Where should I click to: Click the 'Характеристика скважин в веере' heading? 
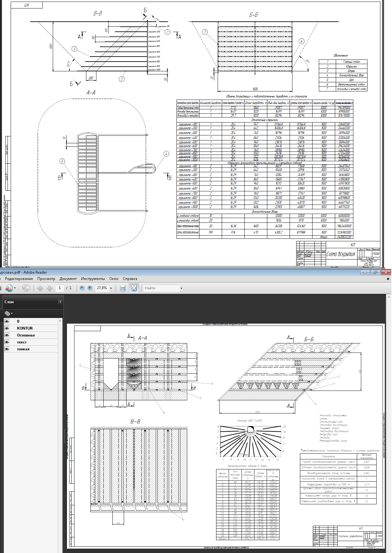pos(247,466)
